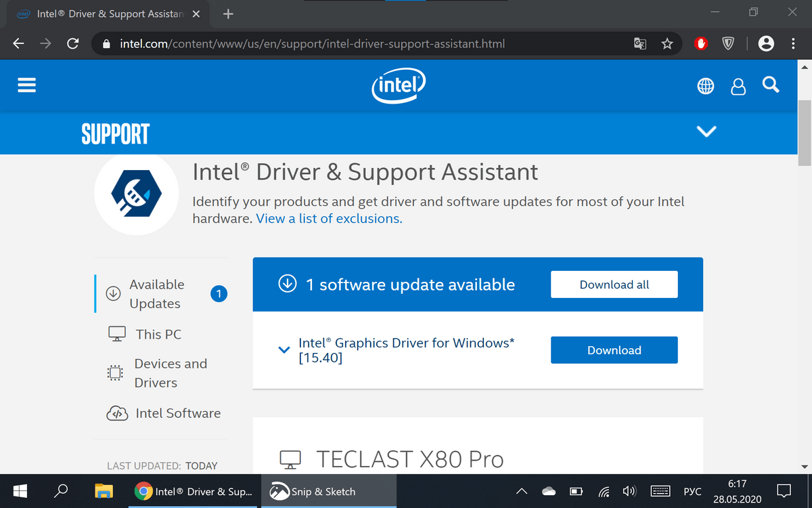Go to This PC section
812x508 pixels.
pos(158,334)
